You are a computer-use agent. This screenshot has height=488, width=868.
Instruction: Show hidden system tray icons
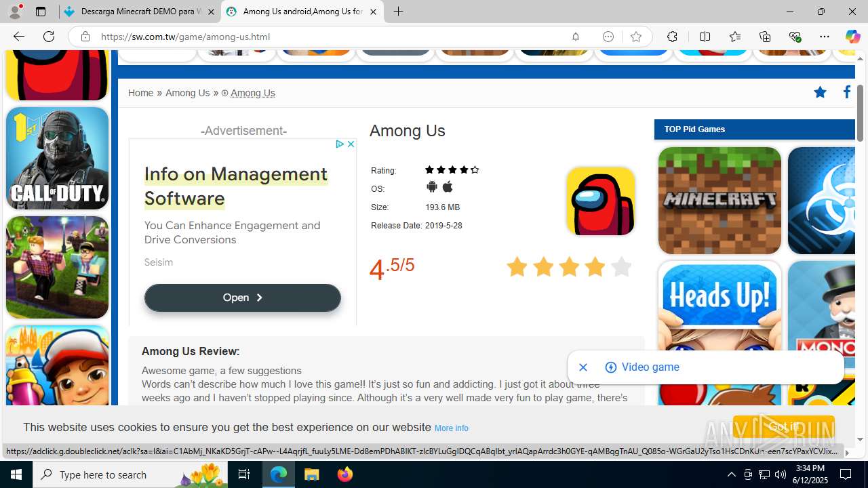731,474
